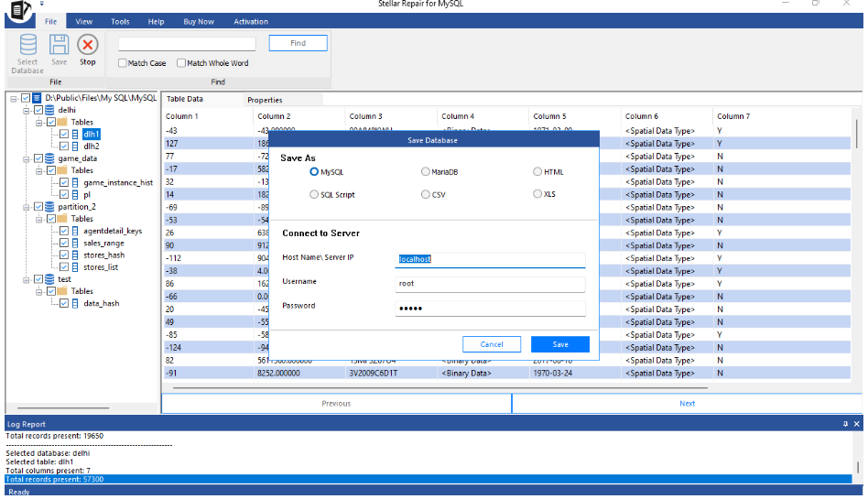This screenshot has height=499, width=868.
Task: Collapse the Tables node under game_data
Action: pos(38,171)
